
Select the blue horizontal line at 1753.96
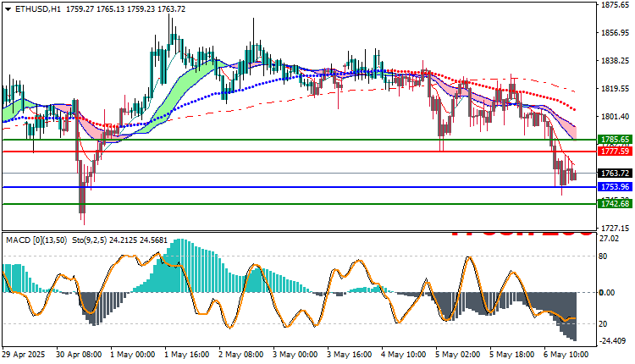[300, 187]
